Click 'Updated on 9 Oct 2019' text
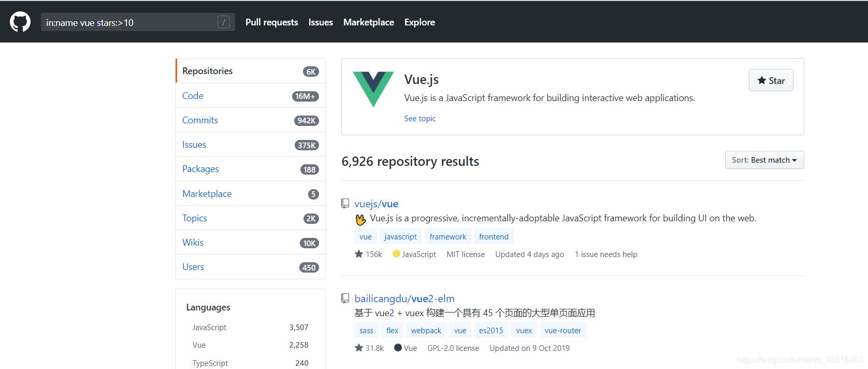The height and width of the screenshot is (369, 868). (530, 348)
